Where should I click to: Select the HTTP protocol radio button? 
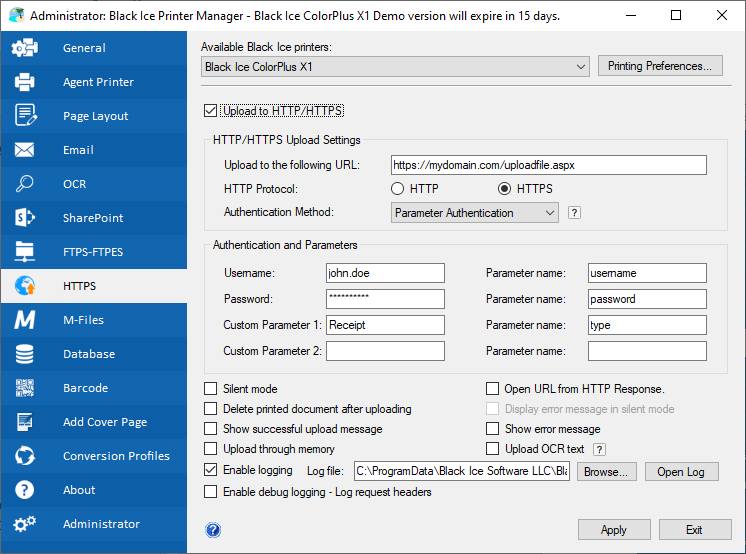(x=397, y=189)
